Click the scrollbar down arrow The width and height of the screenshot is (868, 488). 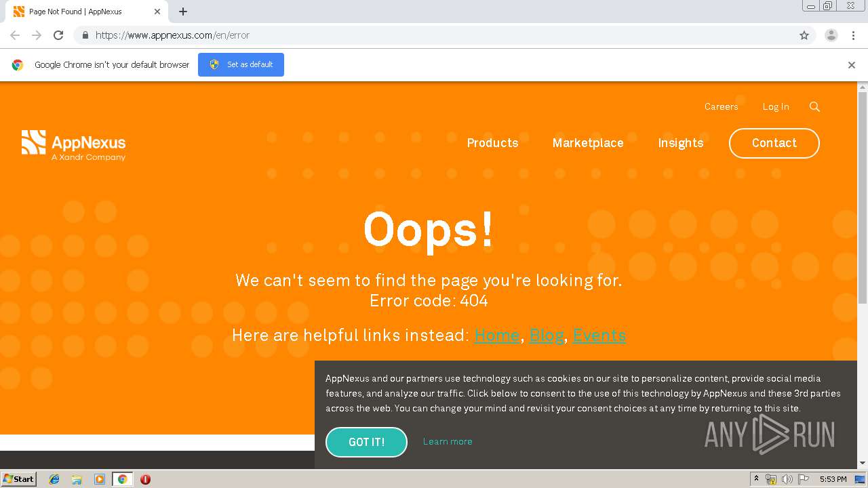[x=863, y=463]
